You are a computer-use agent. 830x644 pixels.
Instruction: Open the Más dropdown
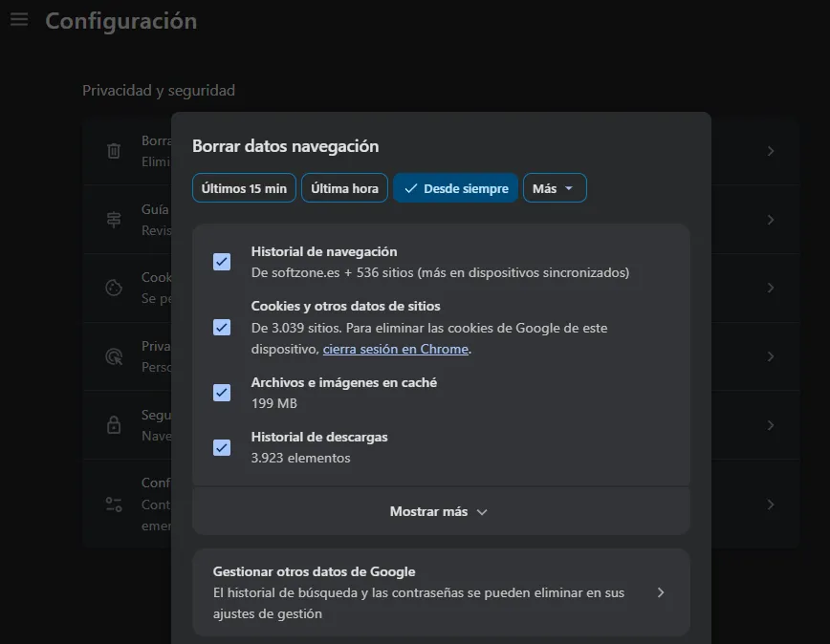point(554,187)
